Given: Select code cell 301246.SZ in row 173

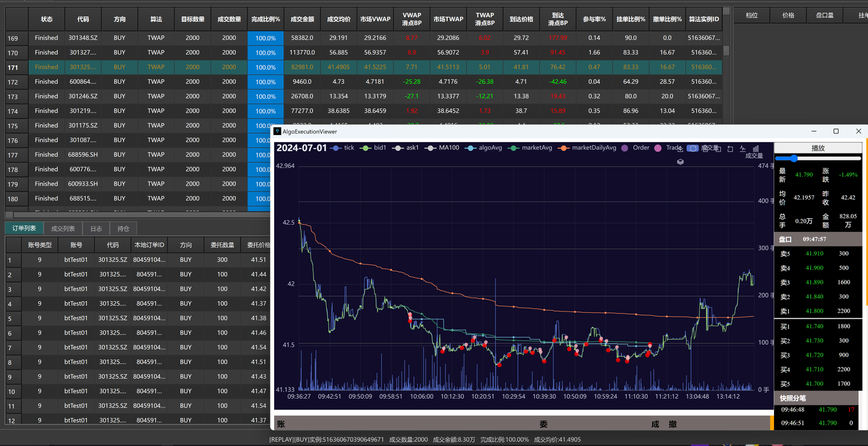Looking at the screenshot, I should (x=83, y=96).
